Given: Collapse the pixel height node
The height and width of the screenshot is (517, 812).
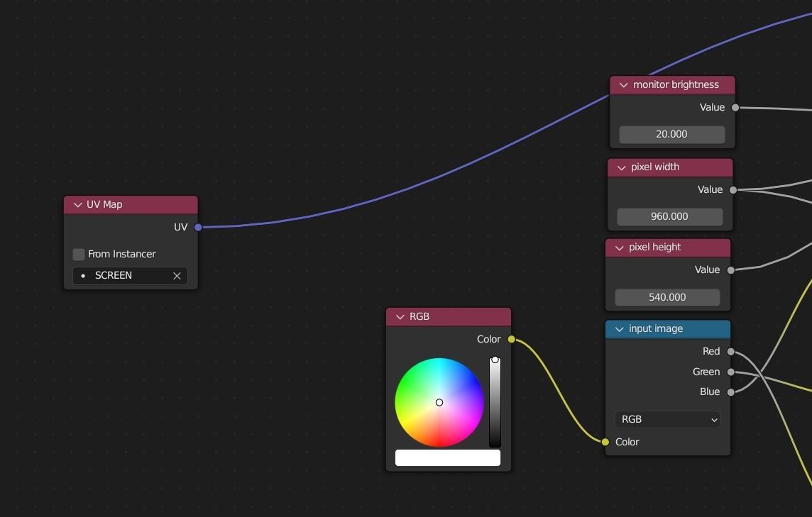Looking at the screenshot, I should coord(620,248).
